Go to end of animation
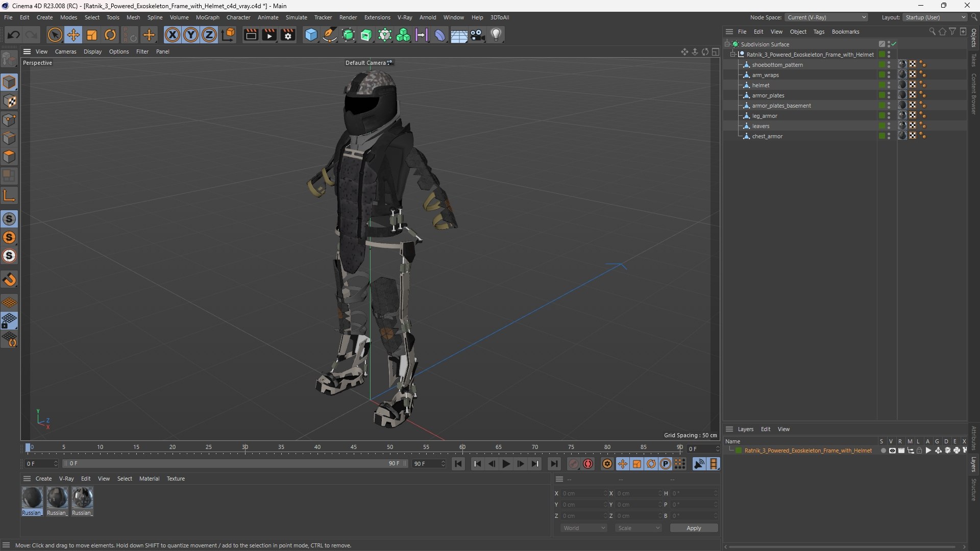980x551 pixels. 554,464
